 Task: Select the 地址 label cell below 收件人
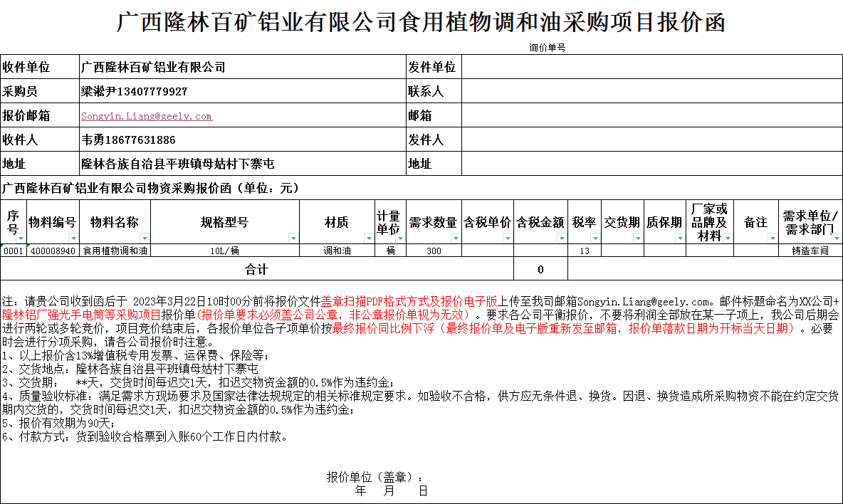pos(40,163)
